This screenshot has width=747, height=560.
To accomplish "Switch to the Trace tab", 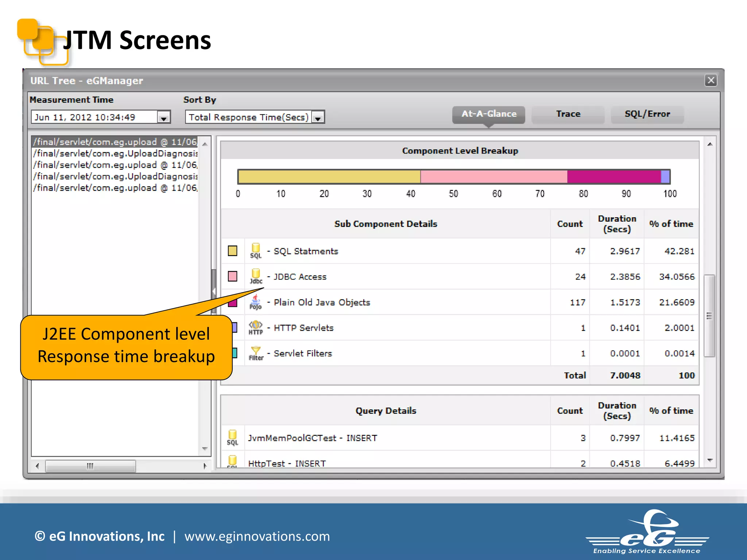I will tap(568, 114).
